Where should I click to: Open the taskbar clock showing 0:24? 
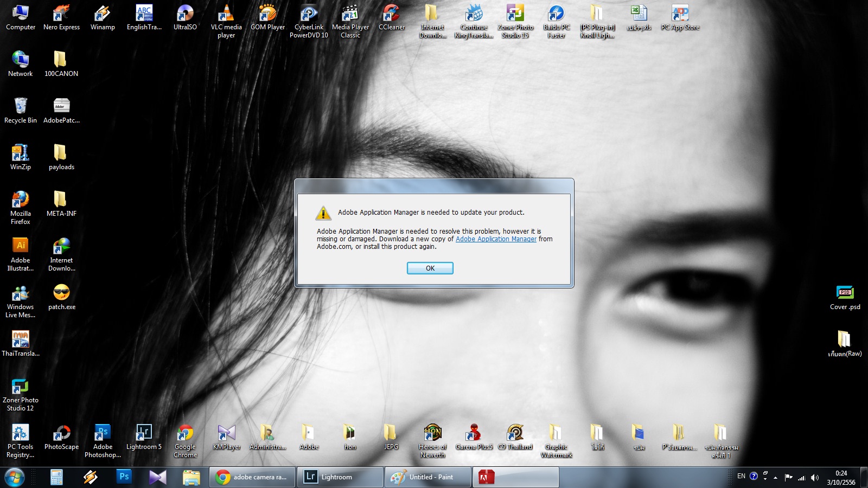[x=841, y=478]
